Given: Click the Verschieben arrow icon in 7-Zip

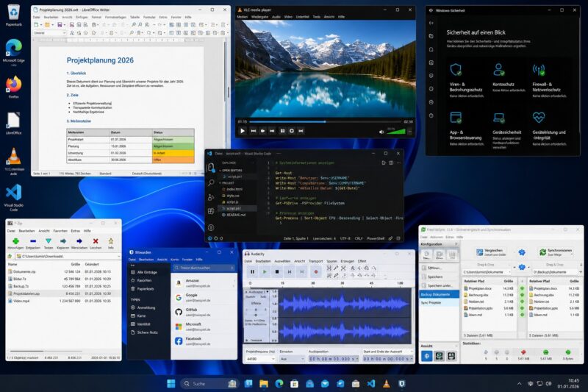Looking at the screenshot, I should pyautogui.click(x=79, y=241).
